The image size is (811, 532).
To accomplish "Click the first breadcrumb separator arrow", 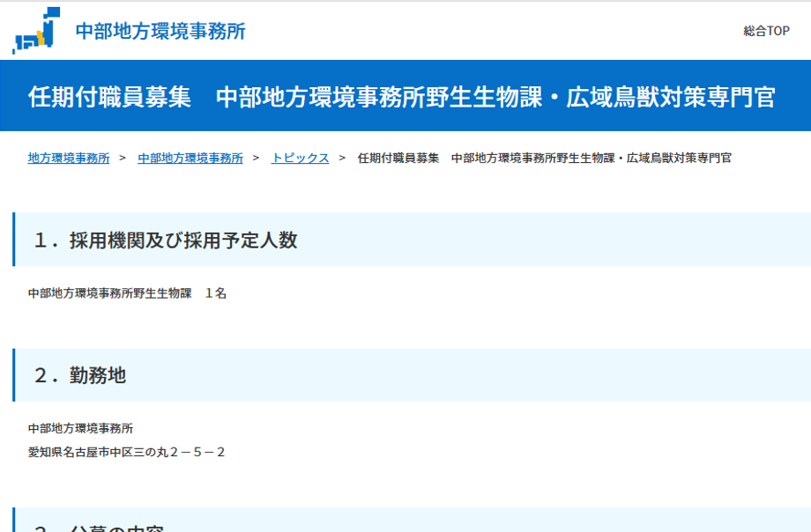I will tap(123, 158).
